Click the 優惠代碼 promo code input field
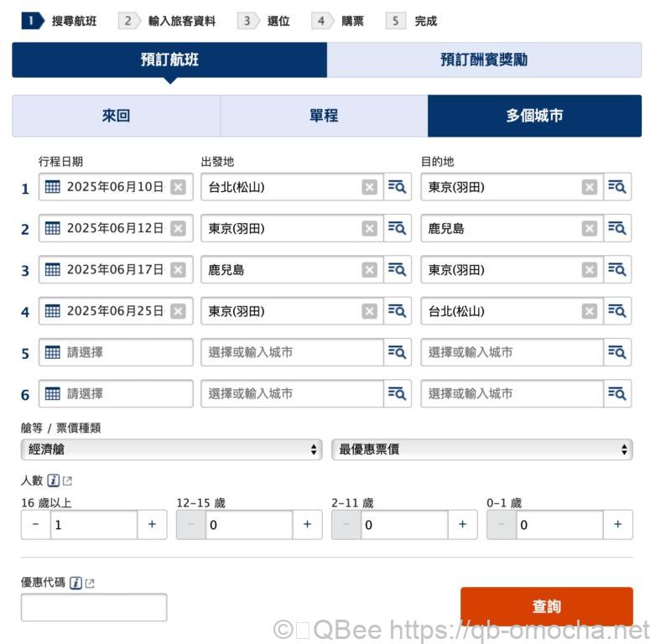The image size is (650, 644). click(x=94, y=607)
